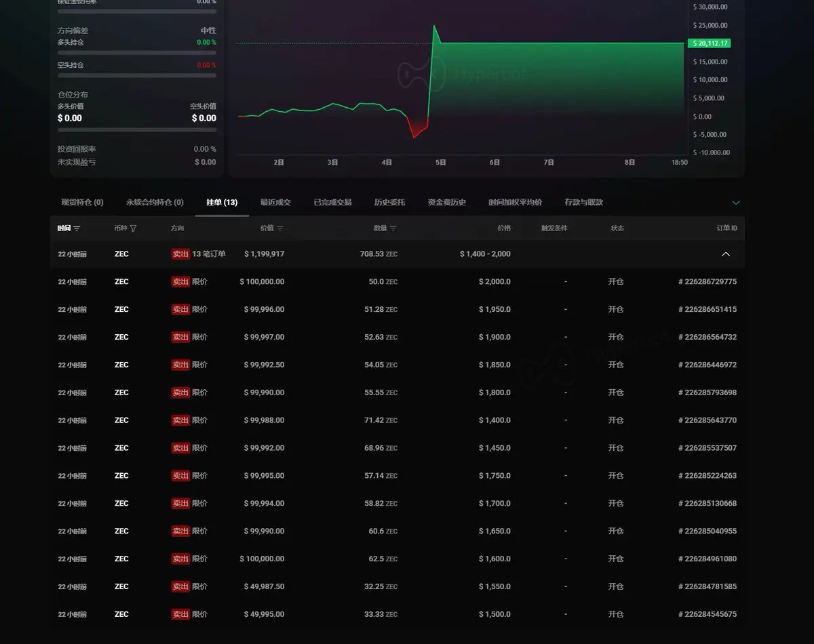814x644 pixels.
Task: Sort by quantity with the 数量 sort icon
Action: 393,228
